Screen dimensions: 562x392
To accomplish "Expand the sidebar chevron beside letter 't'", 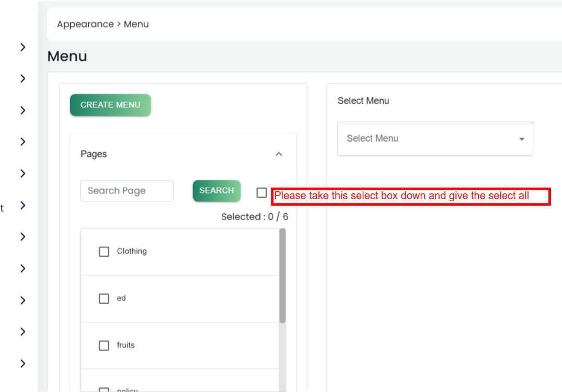I will 22,205.
